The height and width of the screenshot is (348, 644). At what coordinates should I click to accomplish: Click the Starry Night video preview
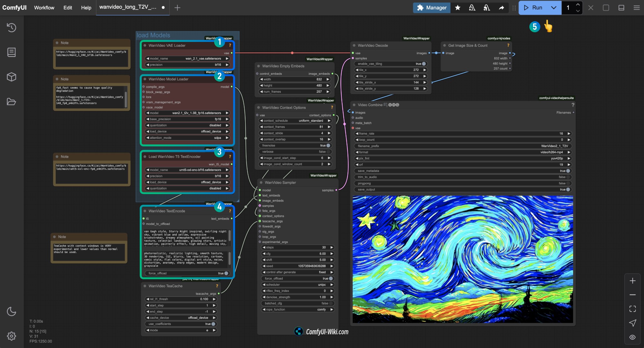click(x=463, y=259)
